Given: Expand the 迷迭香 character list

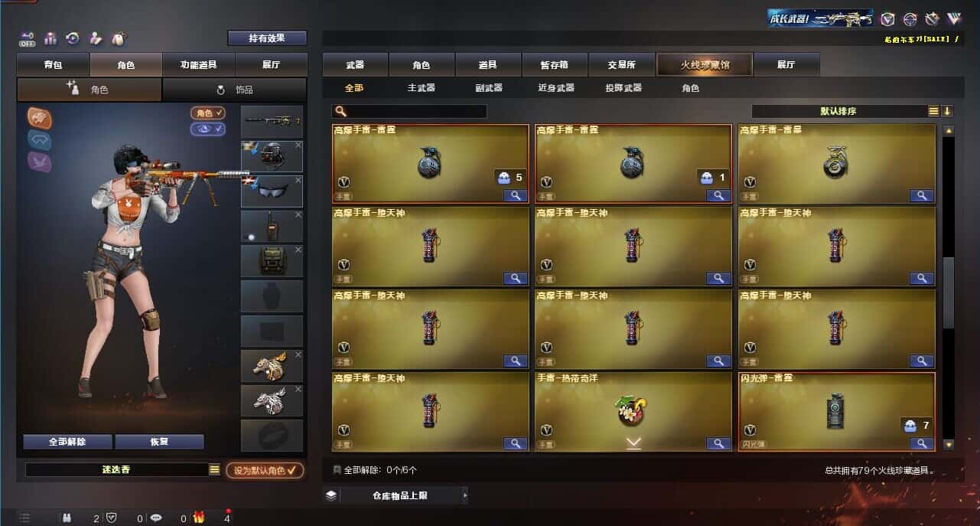Looking at the screenshot, I should tap(215, 469).
